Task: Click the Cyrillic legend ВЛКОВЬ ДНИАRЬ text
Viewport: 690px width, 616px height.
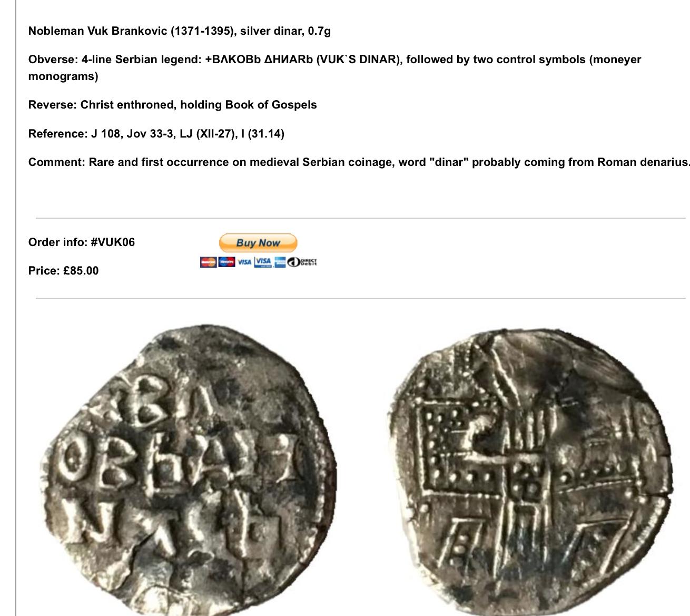Action: [x=259, y=60]
